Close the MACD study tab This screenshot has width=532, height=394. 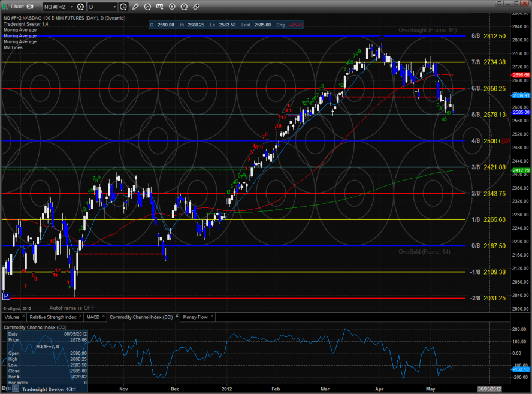point(103,317)
